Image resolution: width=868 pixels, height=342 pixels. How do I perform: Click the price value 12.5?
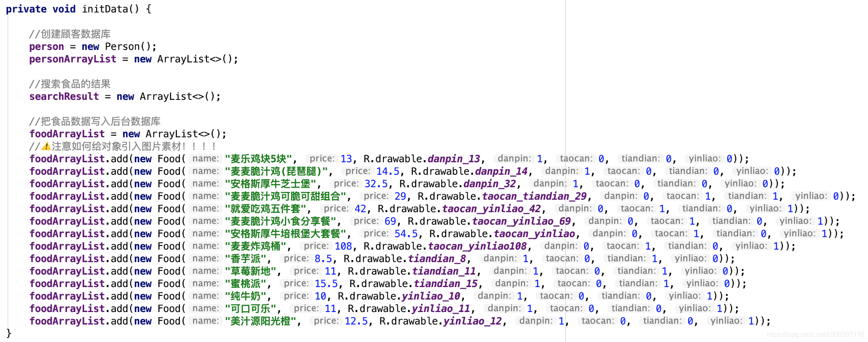pos(356,321)
